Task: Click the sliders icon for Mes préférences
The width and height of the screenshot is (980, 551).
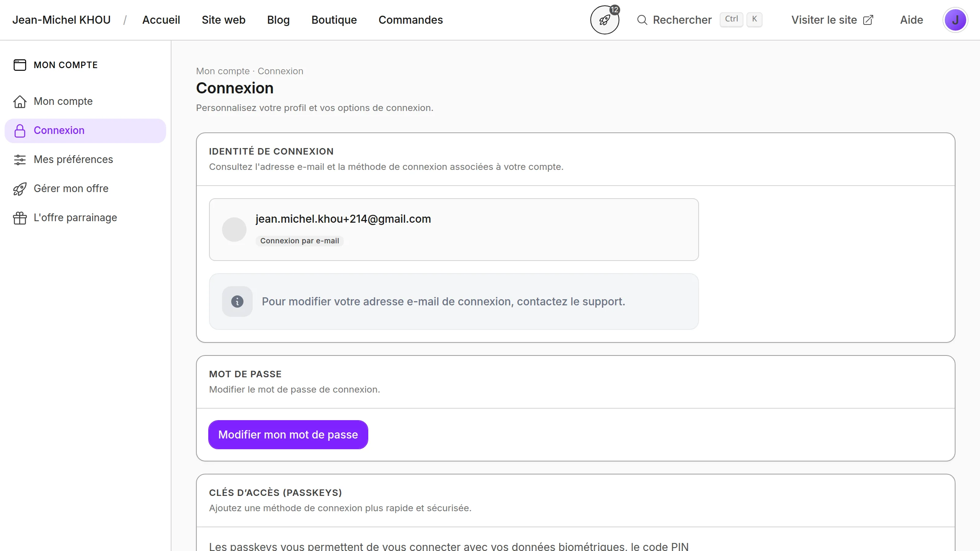Action: (x=20, y=160)
